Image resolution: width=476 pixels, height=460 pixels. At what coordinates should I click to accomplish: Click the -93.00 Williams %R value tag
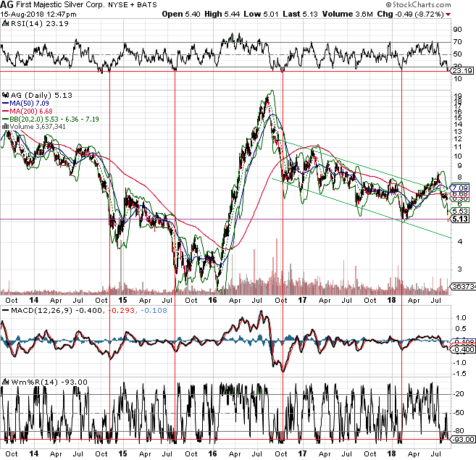click(463, 439)
